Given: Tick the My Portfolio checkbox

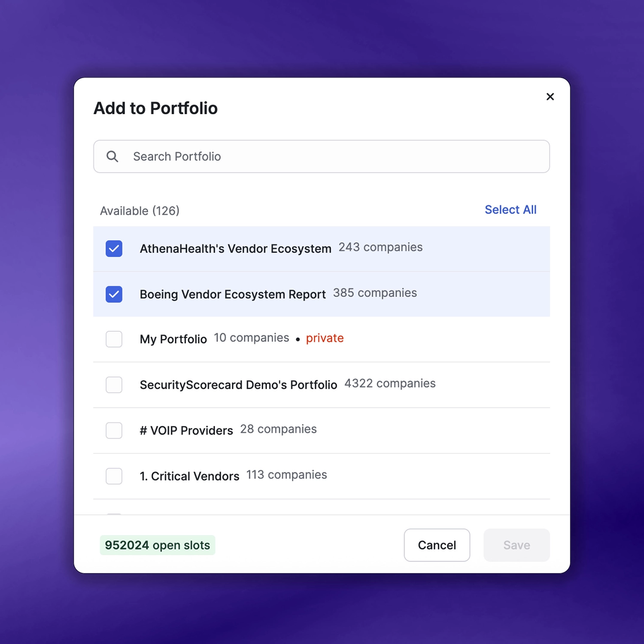Looking at the screenshot, I should pos(114,339).
